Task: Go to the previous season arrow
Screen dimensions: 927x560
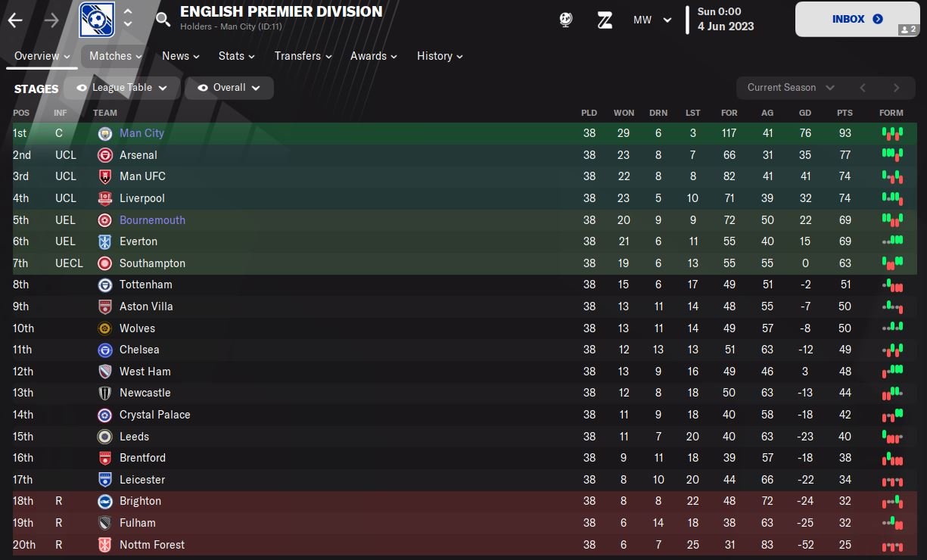Action: click(862, 88)
